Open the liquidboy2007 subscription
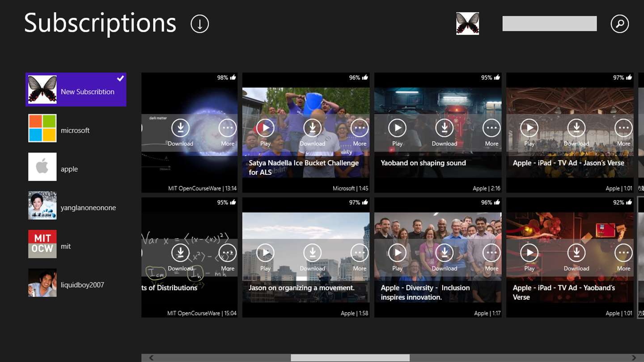 click(x=82, y=285)
